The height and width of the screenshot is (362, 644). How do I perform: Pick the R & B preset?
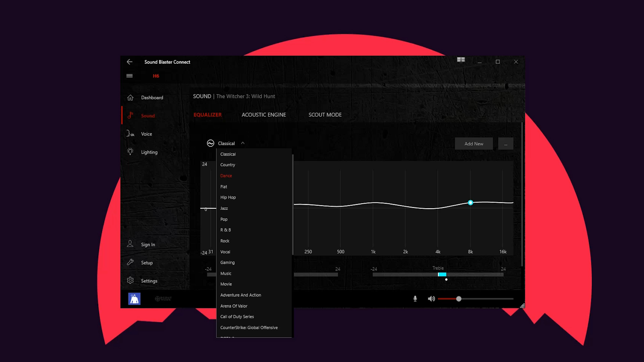pos(254,230)
